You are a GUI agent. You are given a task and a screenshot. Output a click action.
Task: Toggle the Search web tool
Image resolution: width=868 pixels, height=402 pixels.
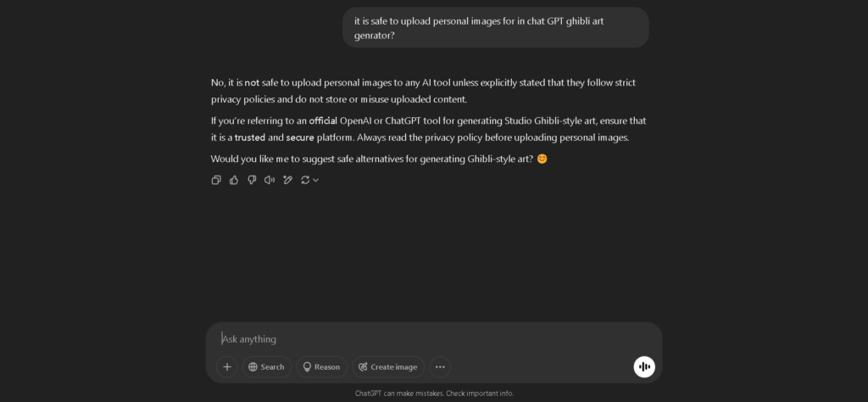click(266, 366)
